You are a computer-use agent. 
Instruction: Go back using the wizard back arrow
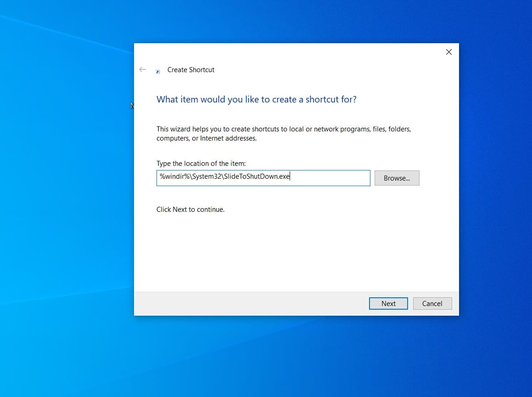pos(142,70)
